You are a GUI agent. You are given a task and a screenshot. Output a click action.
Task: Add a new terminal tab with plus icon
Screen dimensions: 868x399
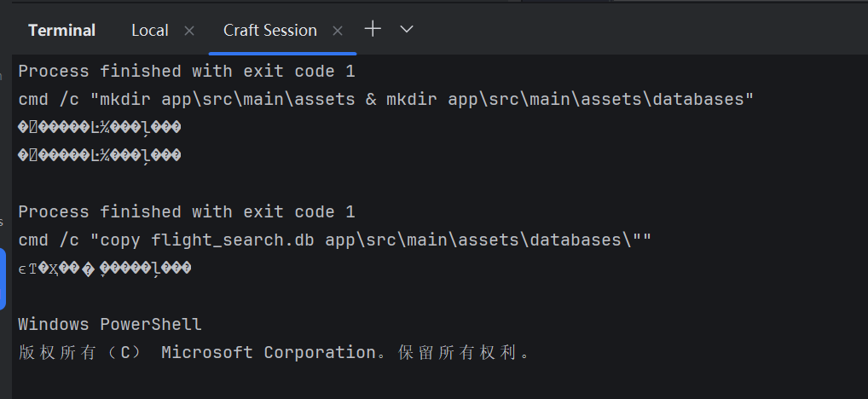coord(373,29)
